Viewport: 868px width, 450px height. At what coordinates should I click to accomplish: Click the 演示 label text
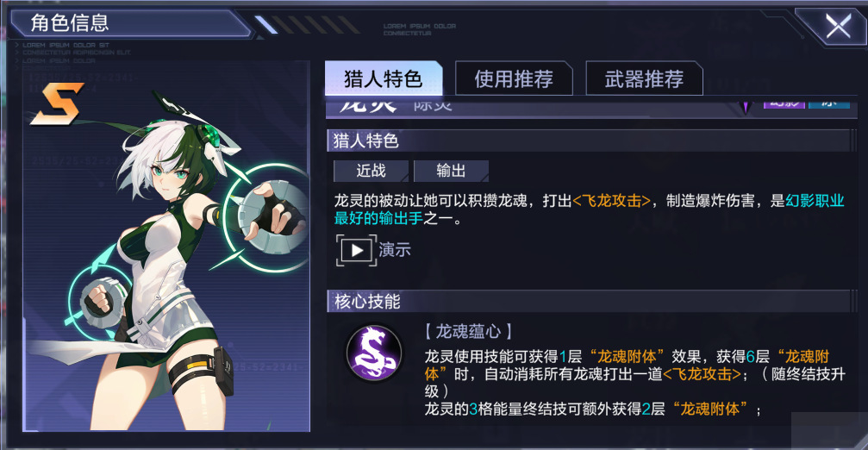395,250
